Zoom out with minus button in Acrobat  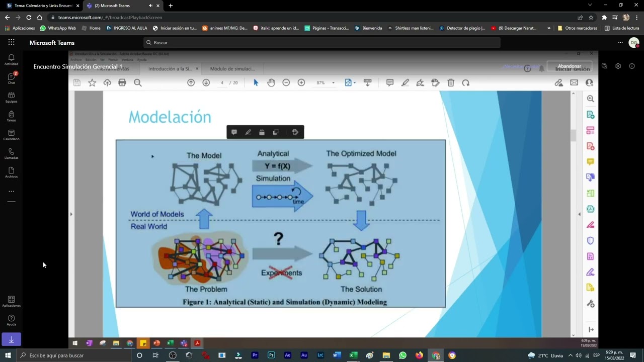[x=286, y=82]
